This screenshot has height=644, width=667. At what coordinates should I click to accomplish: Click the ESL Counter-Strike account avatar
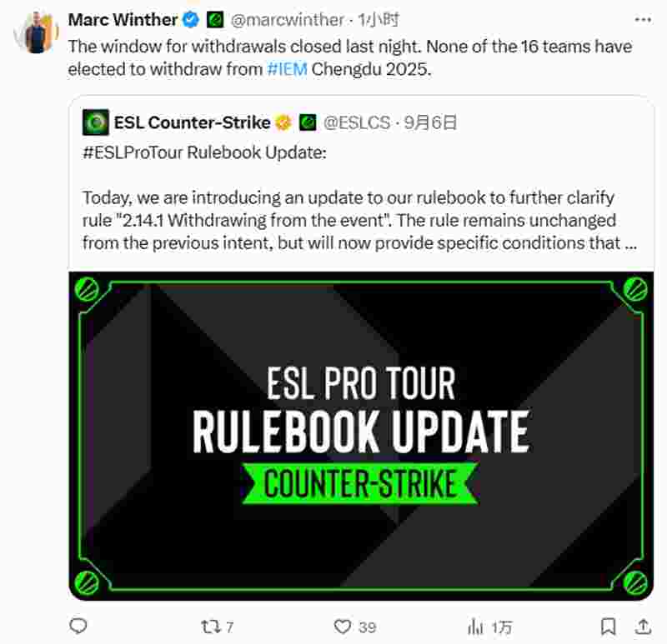click(96, 122)
